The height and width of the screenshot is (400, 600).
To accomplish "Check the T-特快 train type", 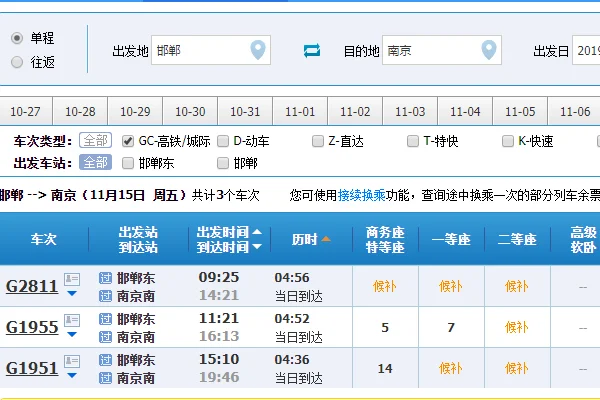I will click(412, 141).
